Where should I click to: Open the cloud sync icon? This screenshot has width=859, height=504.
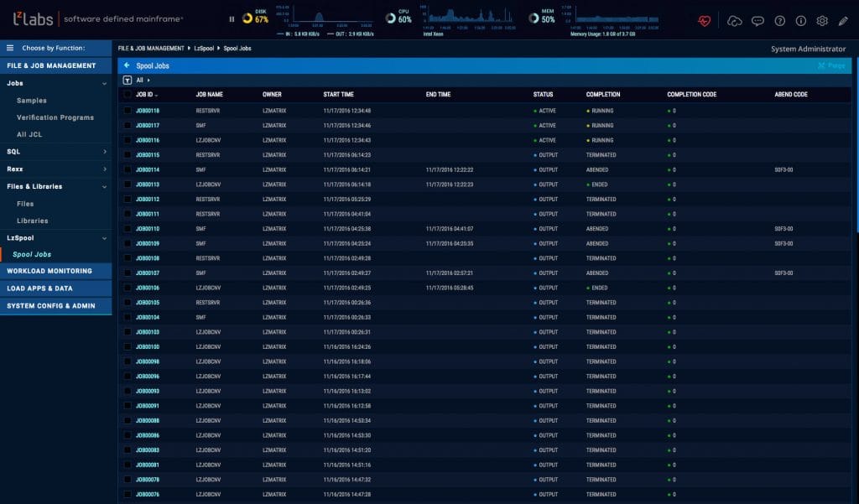pos(734,21)
